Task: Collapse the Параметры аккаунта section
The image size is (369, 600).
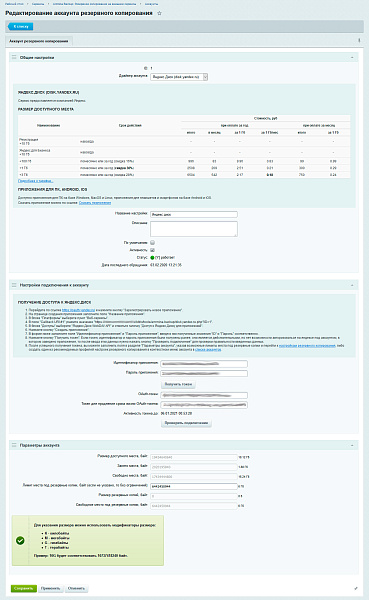Action: pos(352,445)
